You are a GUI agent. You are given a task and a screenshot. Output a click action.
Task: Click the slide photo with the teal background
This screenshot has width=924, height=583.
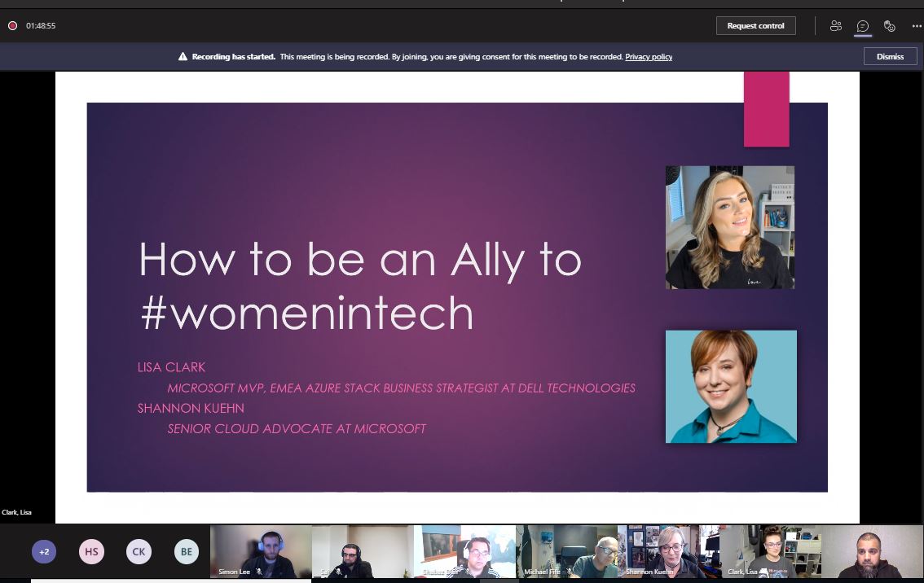click(x=731, y=386)
